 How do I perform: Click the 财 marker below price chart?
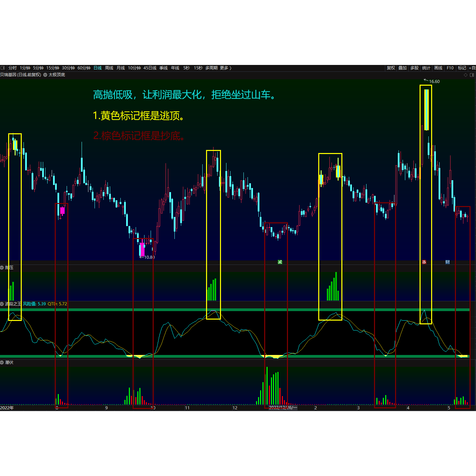click(x=447, y=262)
